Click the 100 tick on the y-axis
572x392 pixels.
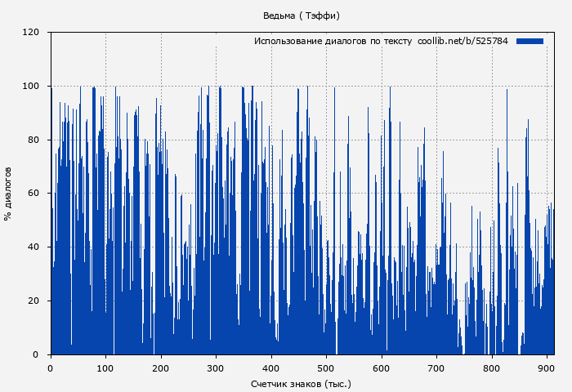(x=31, y=87)
